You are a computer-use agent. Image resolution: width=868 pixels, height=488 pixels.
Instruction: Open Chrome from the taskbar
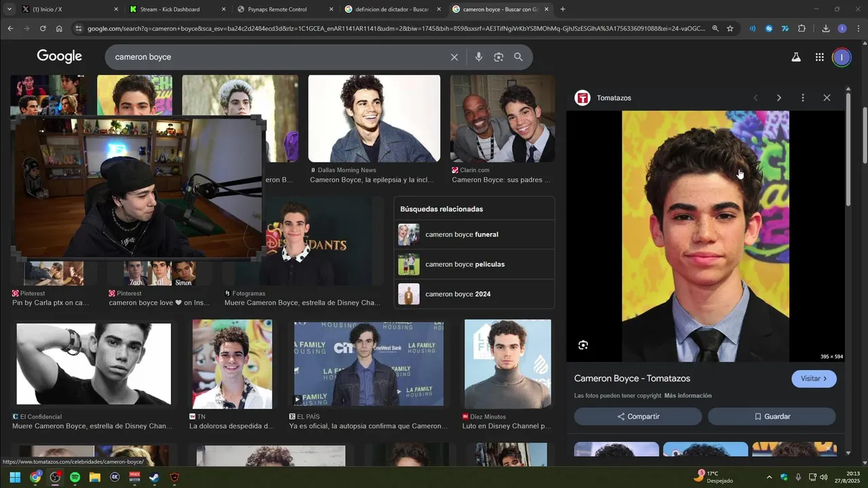(x=35, y=477)
